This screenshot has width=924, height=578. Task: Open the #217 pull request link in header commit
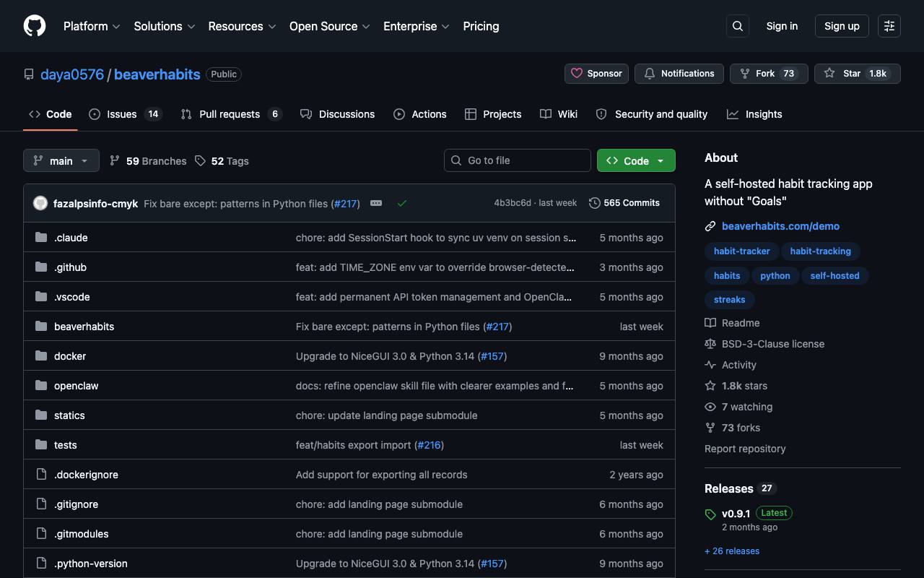coord(345,204)
